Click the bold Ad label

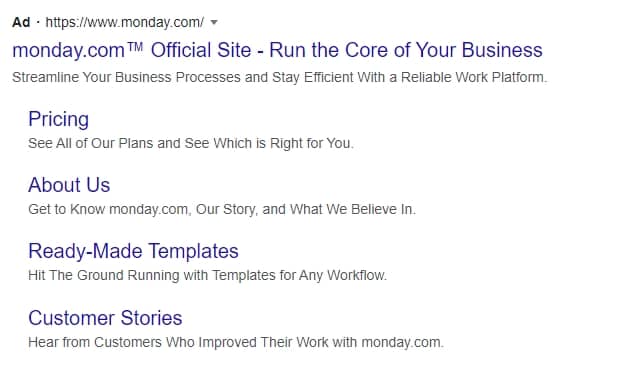tap(21, 22)
